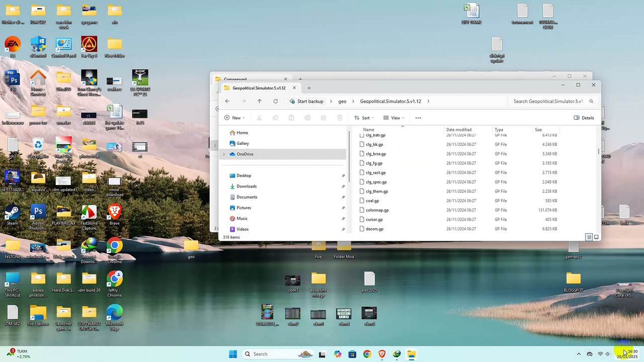Unpin Documents from Quick access

pos(343,197)
